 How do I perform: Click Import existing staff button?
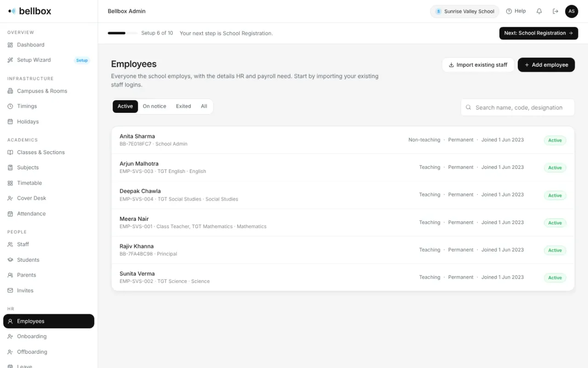[x=478, y=65]
